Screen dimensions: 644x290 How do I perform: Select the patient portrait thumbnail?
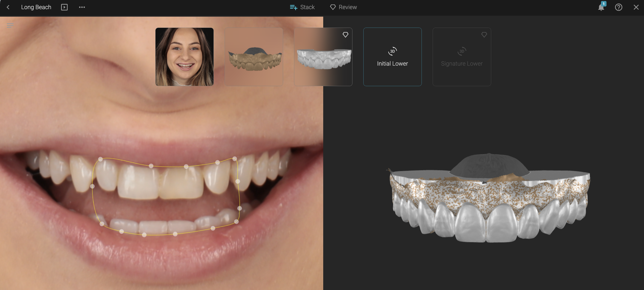tap(185, 57)
